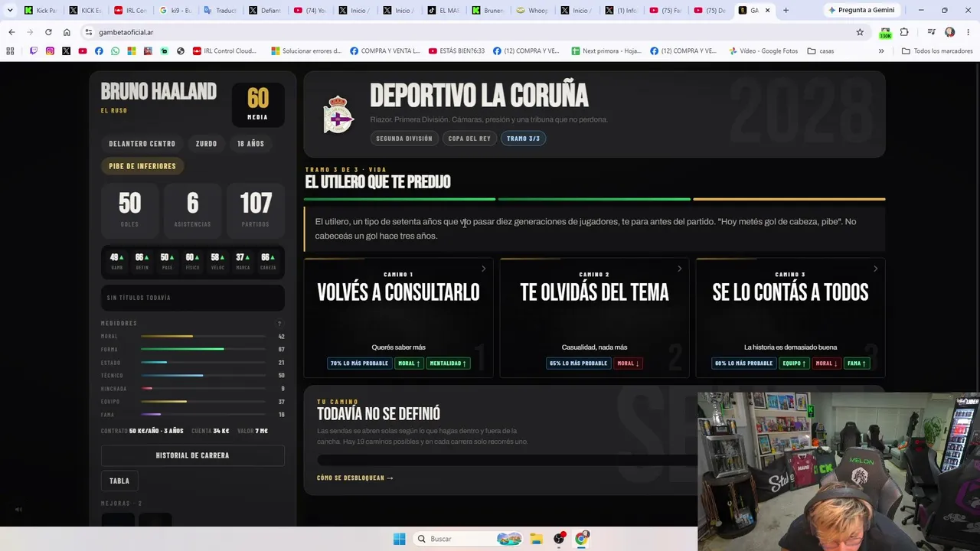Open the Twitch bookmark icon
Screen dimensions: 980x551
33,51
